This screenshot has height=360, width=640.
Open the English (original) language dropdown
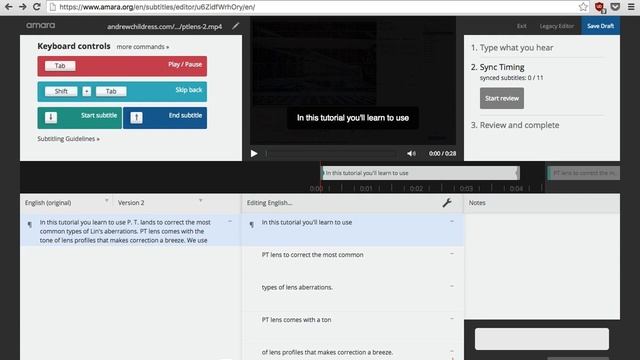(67, 202)
